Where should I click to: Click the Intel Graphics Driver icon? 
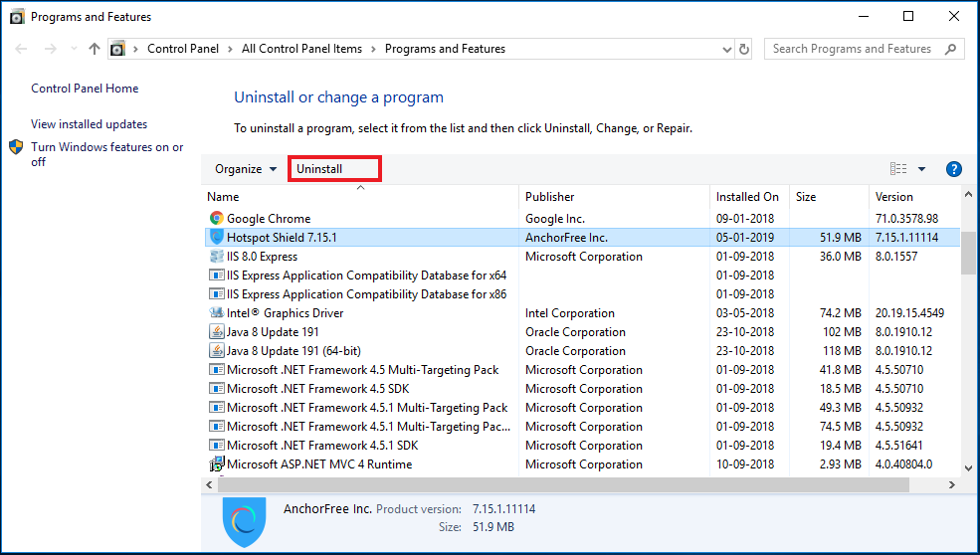216,312
